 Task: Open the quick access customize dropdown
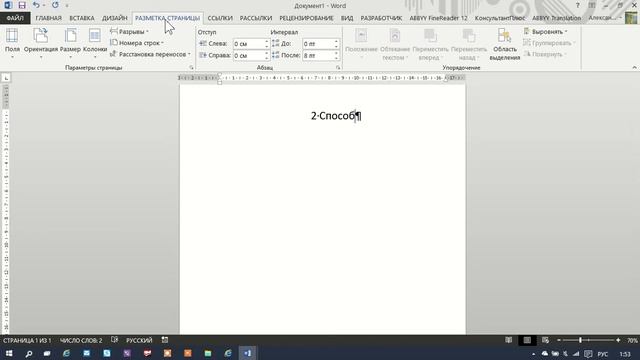coord(67,6)
